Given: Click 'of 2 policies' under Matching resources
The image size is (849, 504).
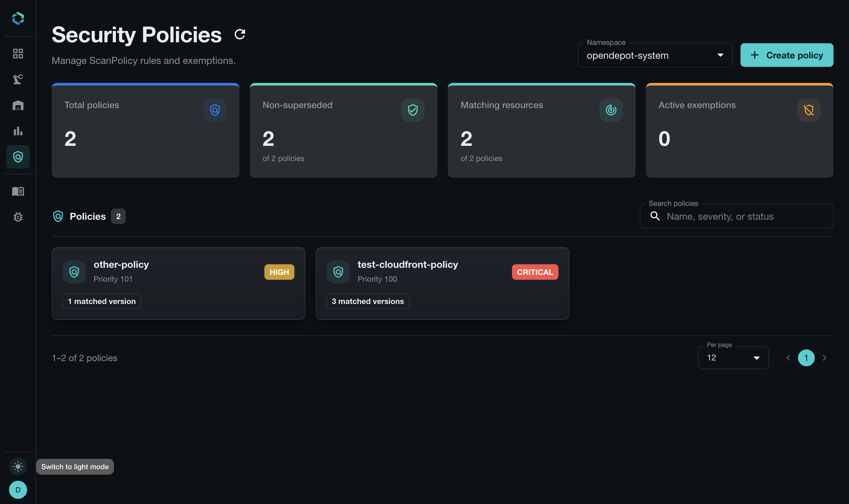Looking at the screenshot, I should pyautogui.click(x=481, y=158).
